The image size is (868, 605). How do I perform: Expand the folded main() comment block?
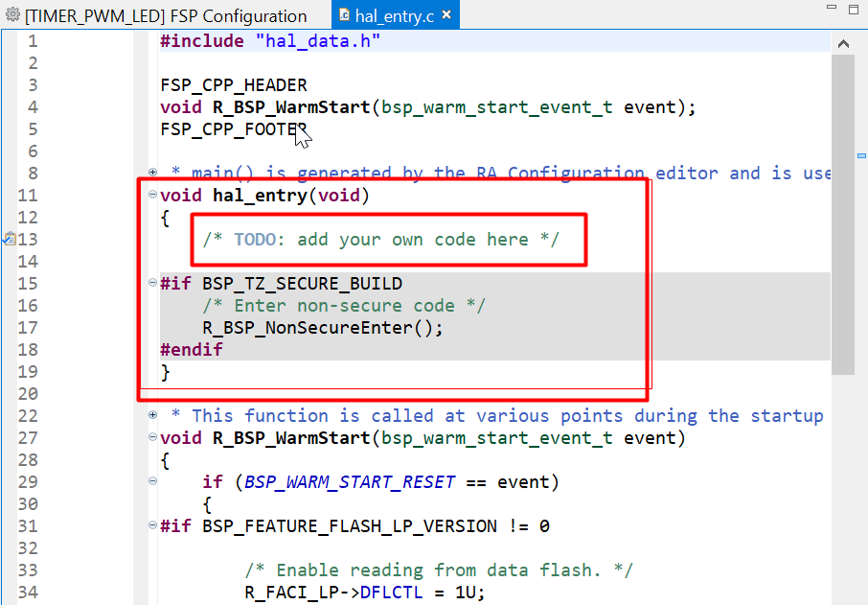pos(153,174)
